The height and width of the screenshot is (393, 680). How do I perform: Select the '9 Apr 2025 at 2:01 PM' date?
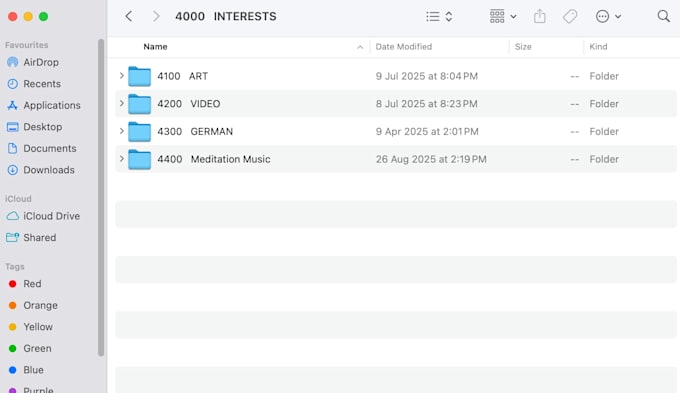point(427,132)
